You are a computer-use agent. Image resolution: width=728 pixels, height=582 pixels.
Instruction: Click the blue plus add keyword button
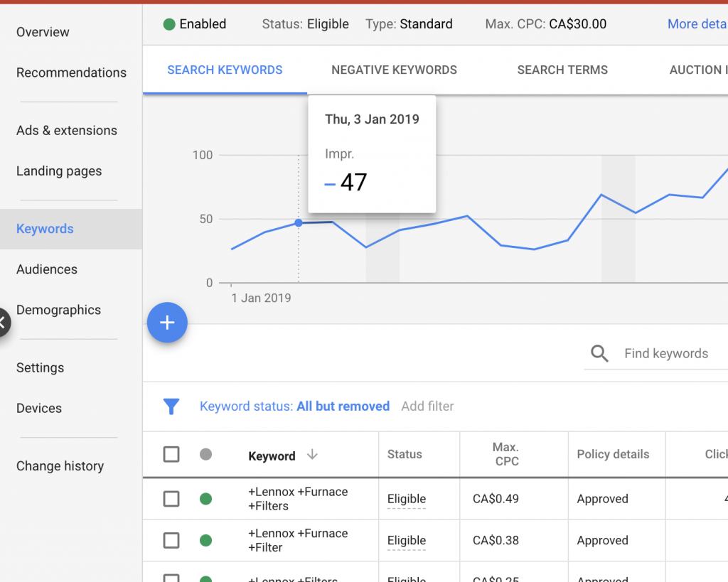click(167, 323)
